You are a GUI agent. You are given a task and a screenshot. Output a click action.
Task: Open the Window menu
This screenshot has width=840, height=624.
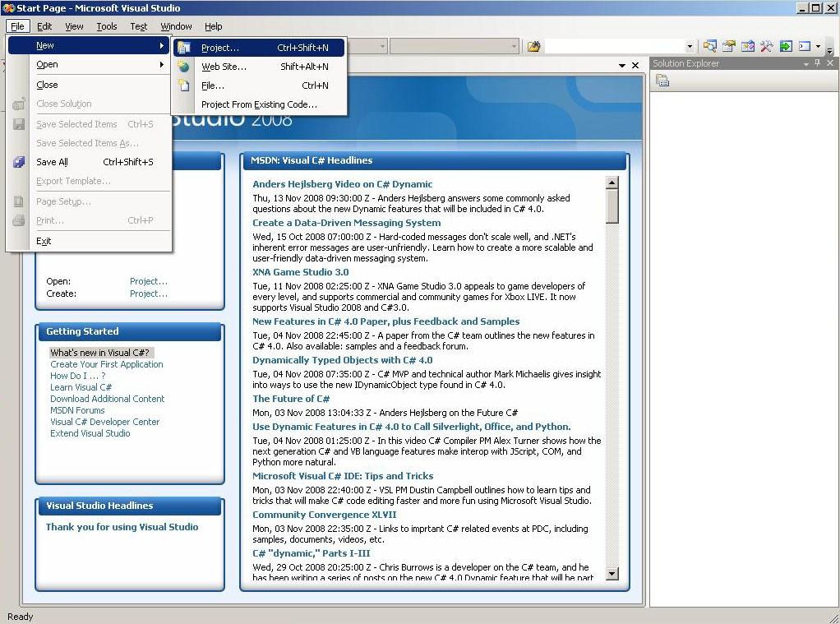[176, 26]
